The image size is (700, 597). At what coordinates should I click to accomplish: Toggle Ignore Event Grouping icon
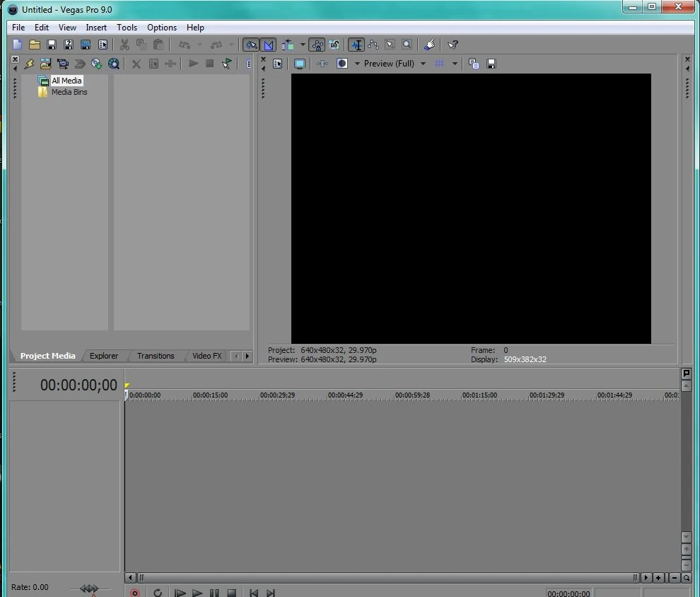(334, 45)
